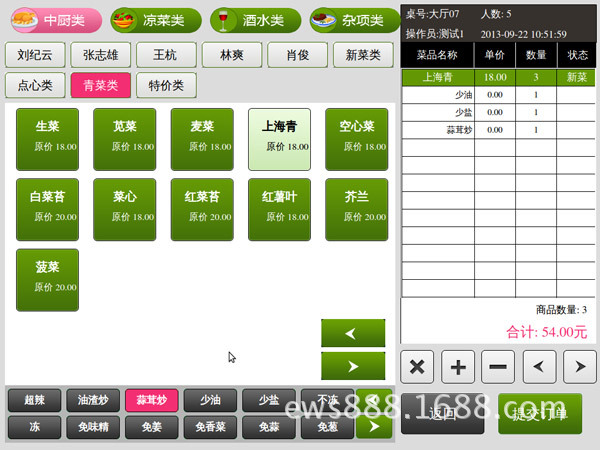Add 生菜 dish to order
This screenshot has width=600, height=450.
click(47, 139)
